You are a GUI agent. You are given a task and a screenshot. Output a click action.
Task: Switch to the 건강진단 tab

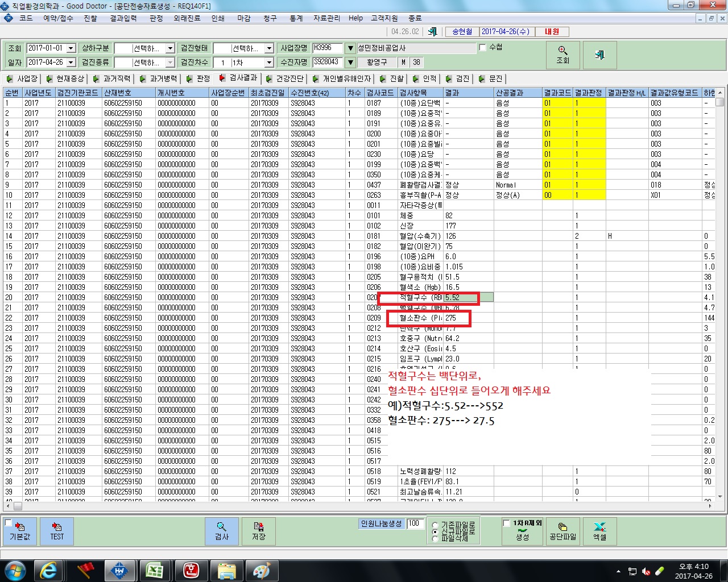[286, 78]
